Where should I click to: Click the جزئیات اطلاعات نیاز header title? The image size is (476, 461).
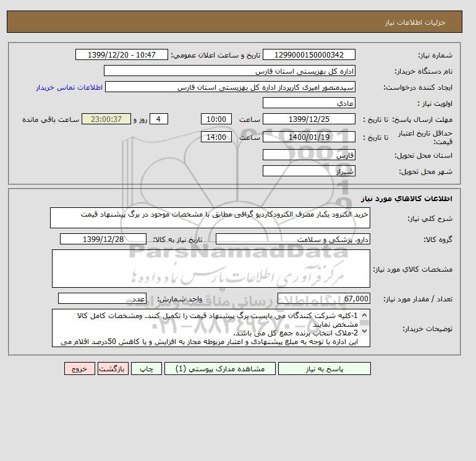[415, 22]
